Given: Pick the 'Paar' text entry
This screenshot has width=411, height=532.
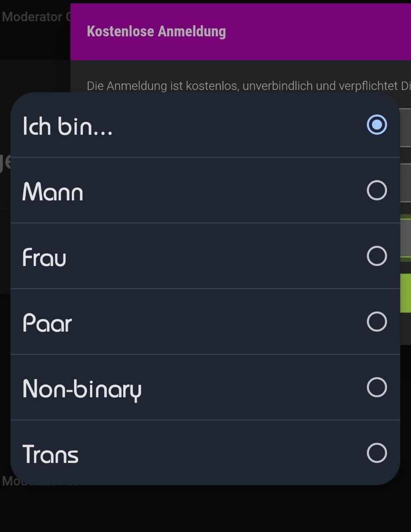Looking at the screenshot, I should [x=47, y=323].
